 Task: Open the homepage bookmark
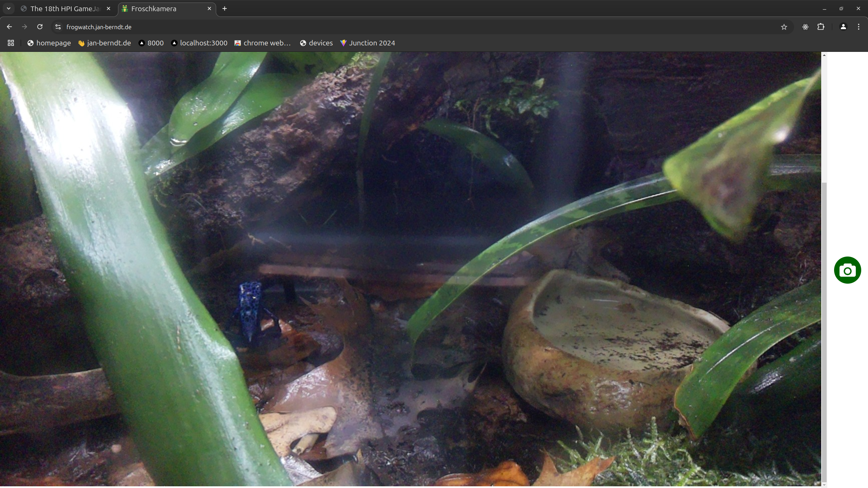point(49,43)
